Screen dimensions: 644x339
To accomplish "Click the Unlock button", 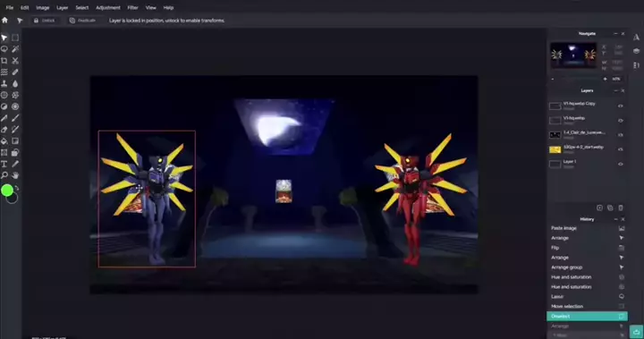I will click(45, 21).
